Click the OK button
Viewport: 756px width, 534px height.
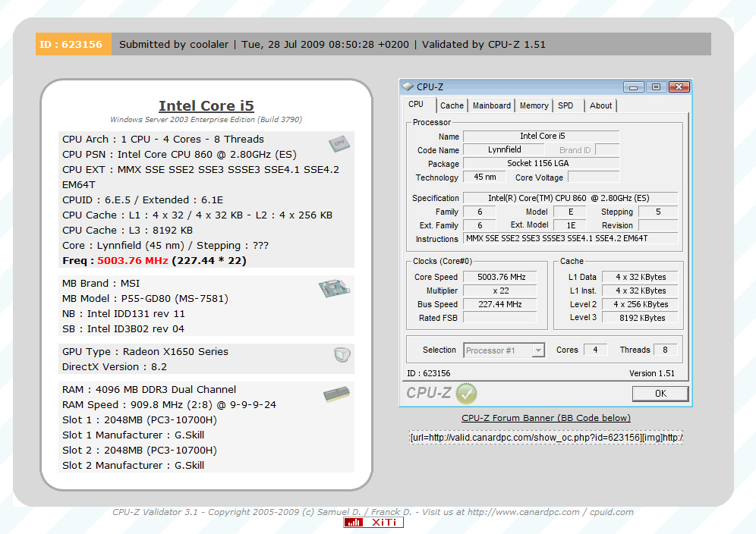click(x=660, y=394)
